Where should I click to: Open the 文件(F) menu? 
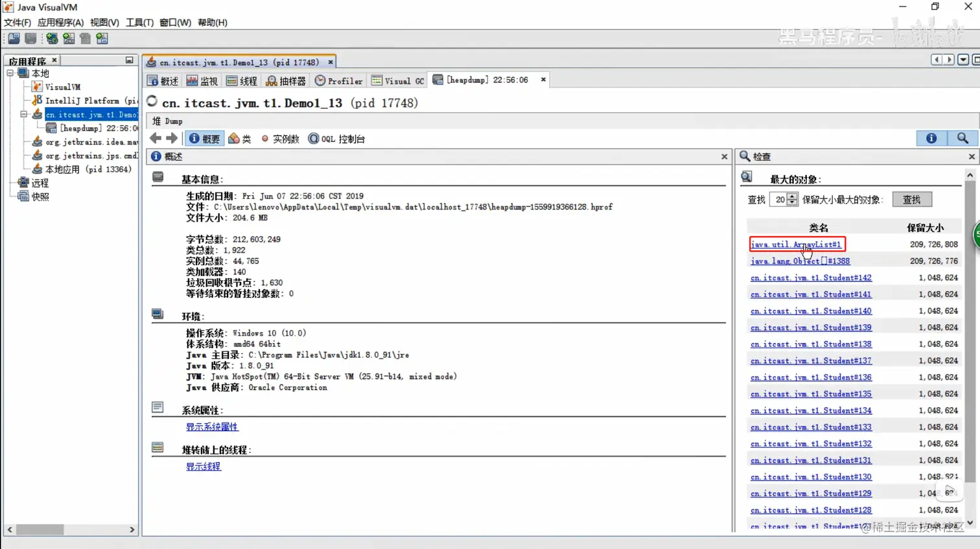pyautogui.click(x=17, y=23)
